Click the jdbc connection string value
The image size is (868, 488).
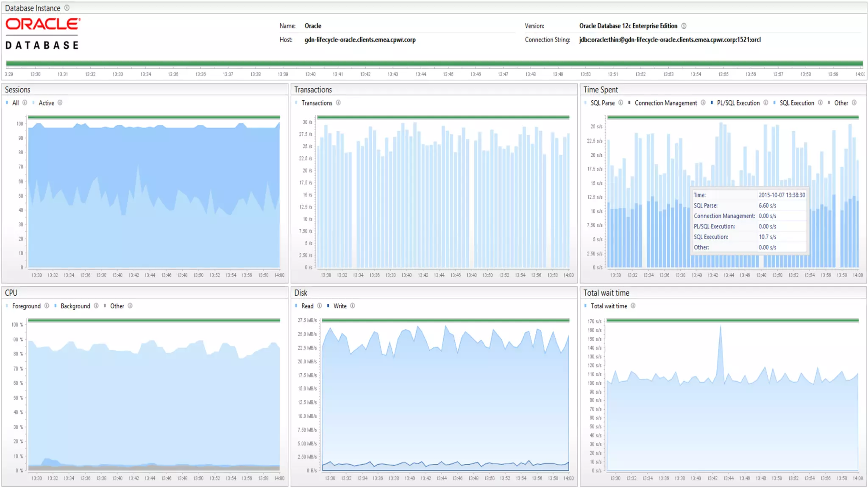[x=670, y=40]
